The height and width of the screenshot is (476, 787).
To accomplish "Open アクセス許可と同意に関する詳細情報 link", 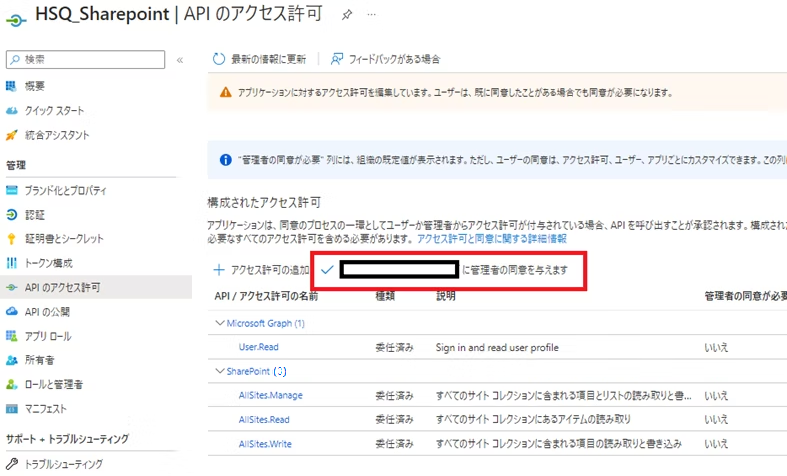I will tap(492, 239).
